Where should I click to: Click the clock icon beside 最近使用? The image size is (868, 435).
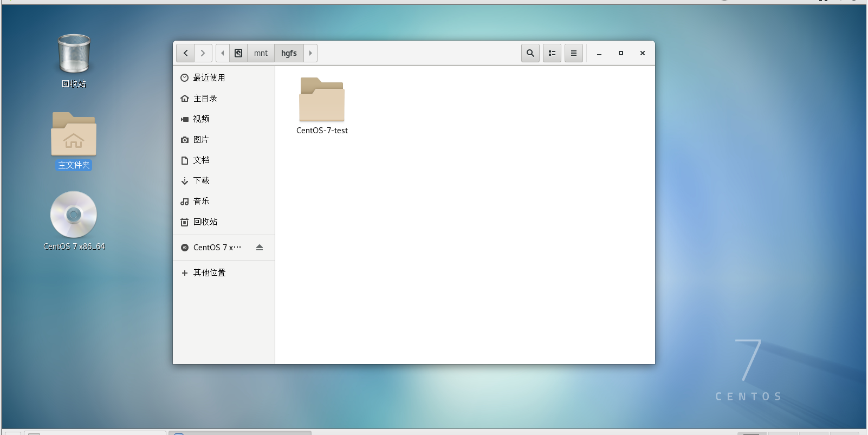(185, 77)
